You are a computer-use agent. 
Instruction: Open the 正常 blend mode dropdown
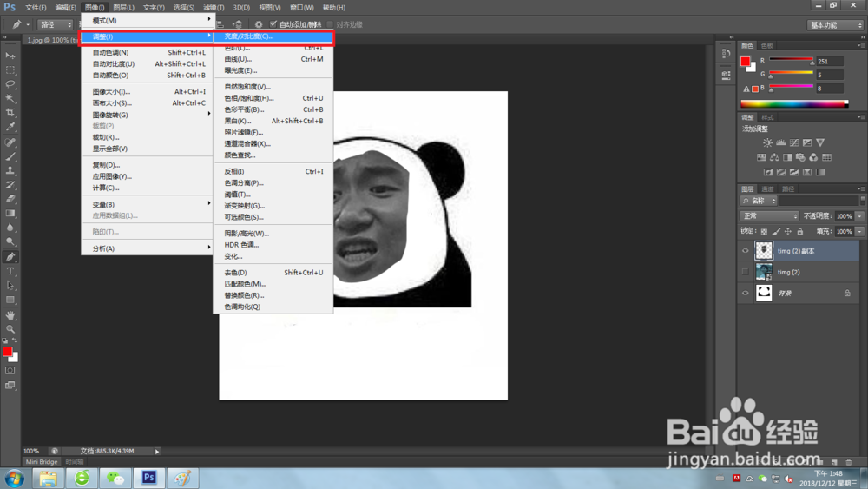tap(769, 216)
